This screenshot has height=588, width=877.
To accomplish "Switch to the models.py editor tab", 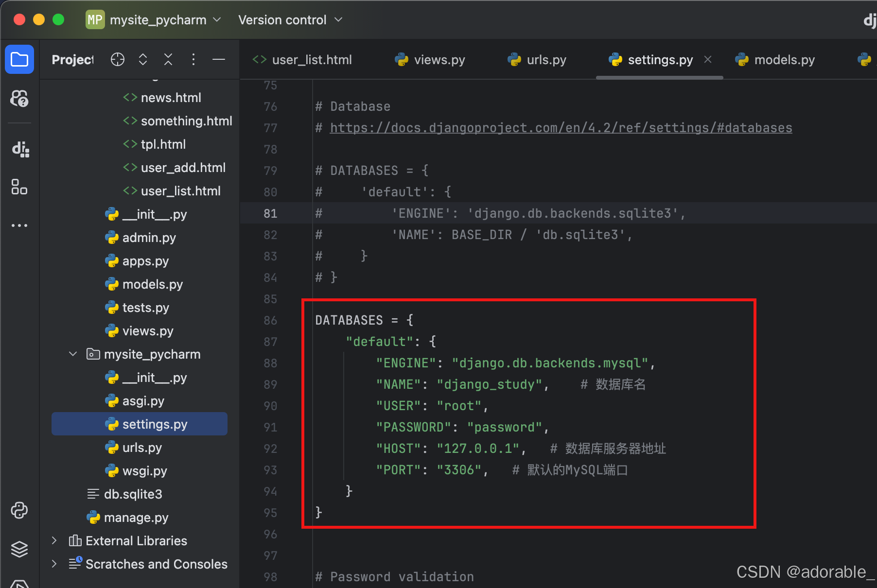I will tap(775, 60).
